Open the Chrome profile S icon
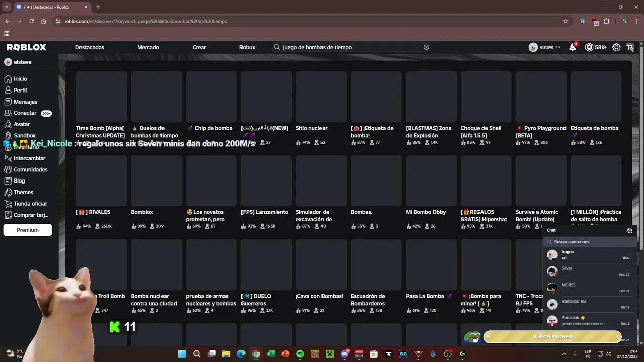The width and height of the screenshot is (644, 362). (624, 21)
